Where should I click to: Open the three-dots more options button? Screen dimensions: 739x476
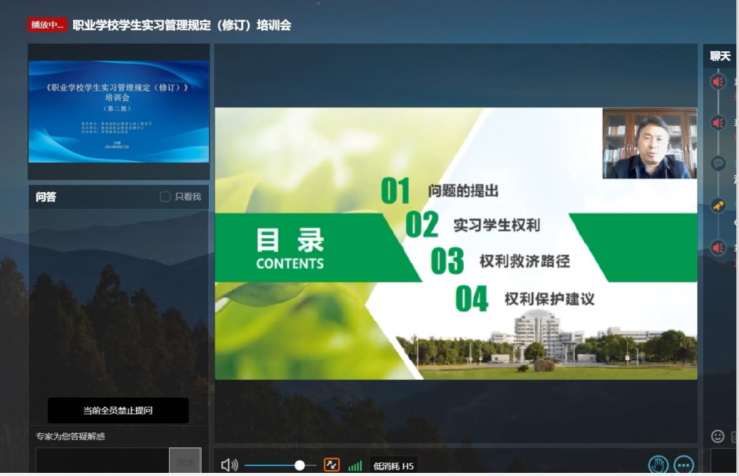coord(684,464)
